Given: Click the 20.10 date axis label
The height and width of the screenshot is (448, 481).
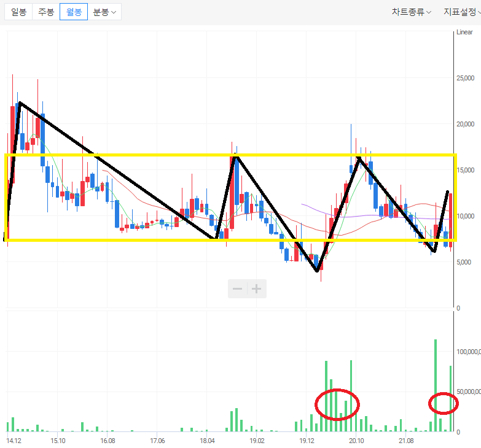Looking at the screenshot, I should click(x=356, y=441).
